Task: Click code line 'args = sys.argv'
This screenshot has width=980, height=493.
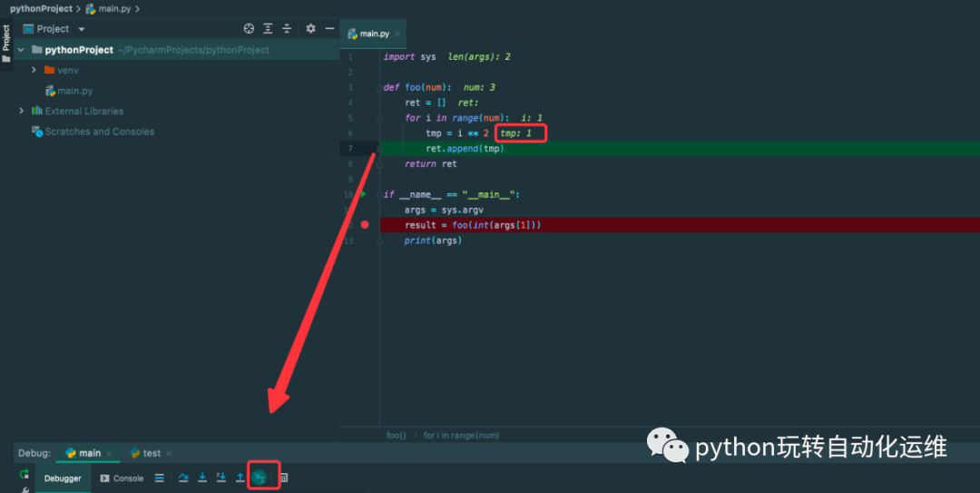Action: point(444,210)
